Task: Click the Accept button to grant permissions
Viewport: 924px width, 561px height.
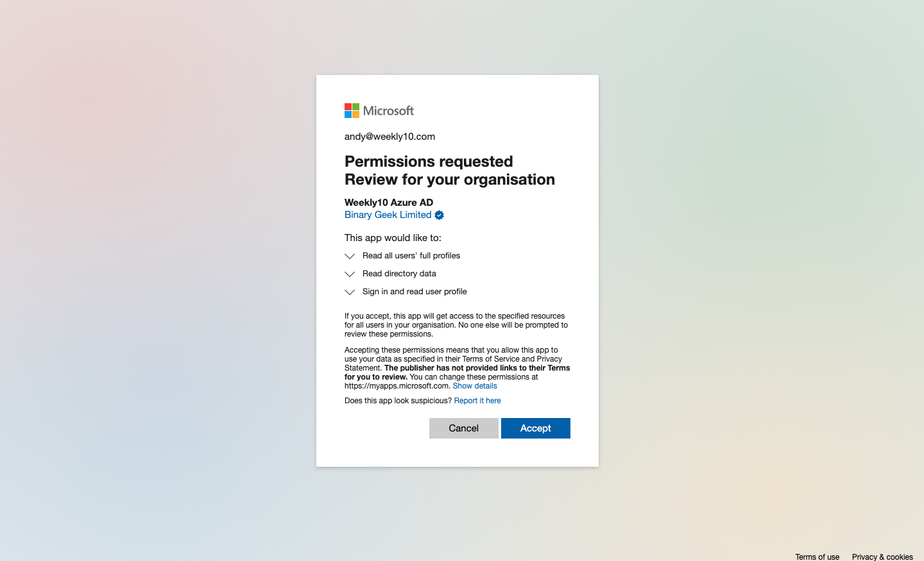Action: coord(535,428)
